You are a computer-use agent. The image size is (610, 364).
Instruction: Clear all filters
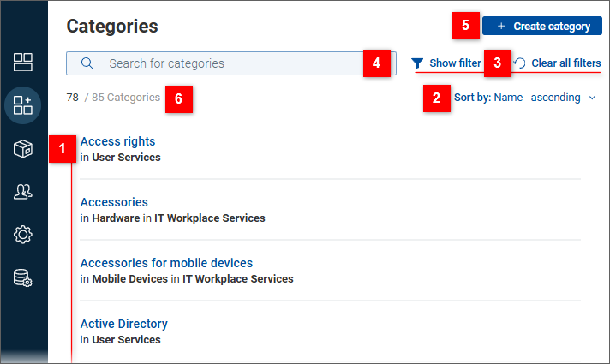565,63
